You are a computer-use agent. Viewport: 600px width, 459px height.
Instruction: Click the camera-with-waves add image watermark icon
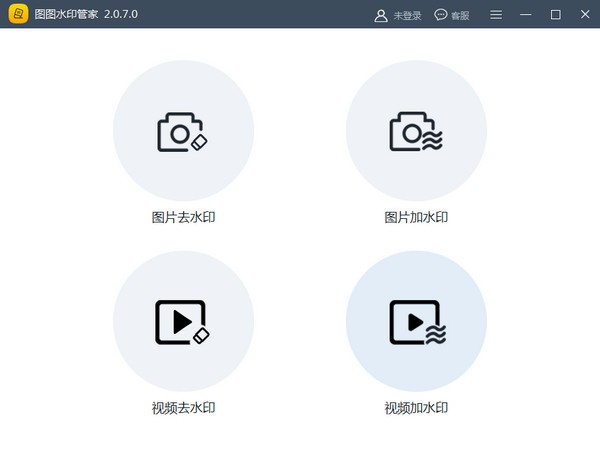[415, 133]
